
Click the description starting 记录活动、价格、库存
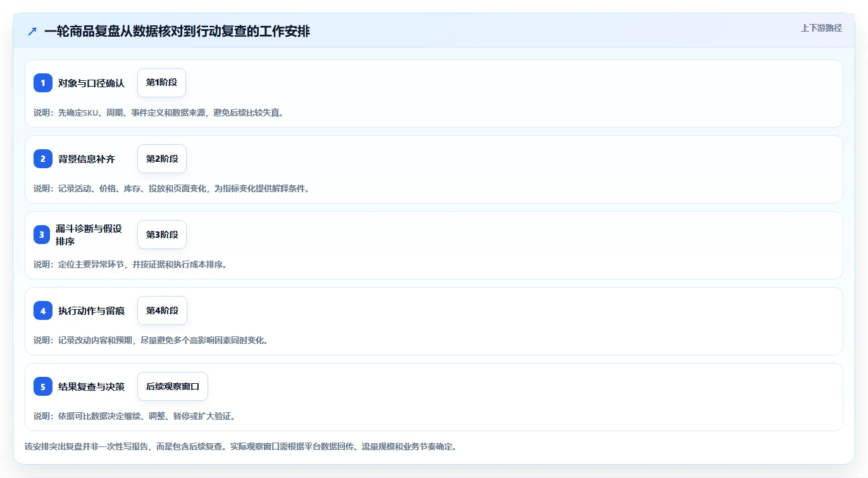pos(171,188)
